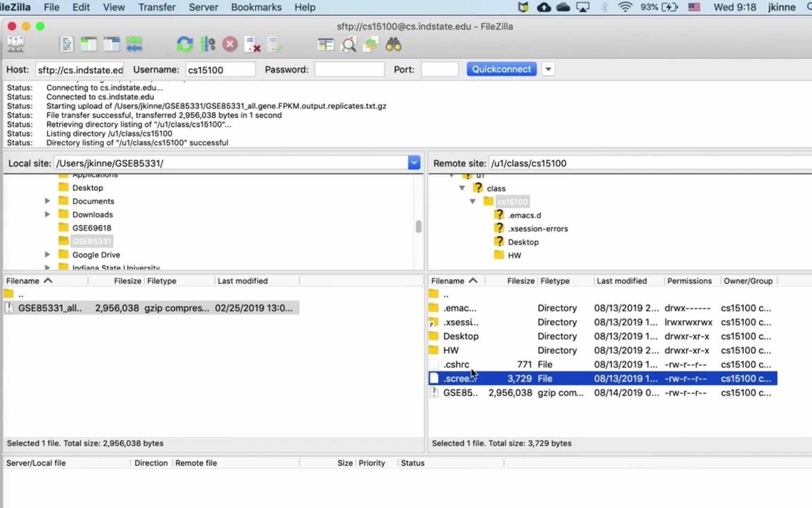Search remote files with binoculars icon
Viewport: 812px width, 508px height.
(393, 45)
